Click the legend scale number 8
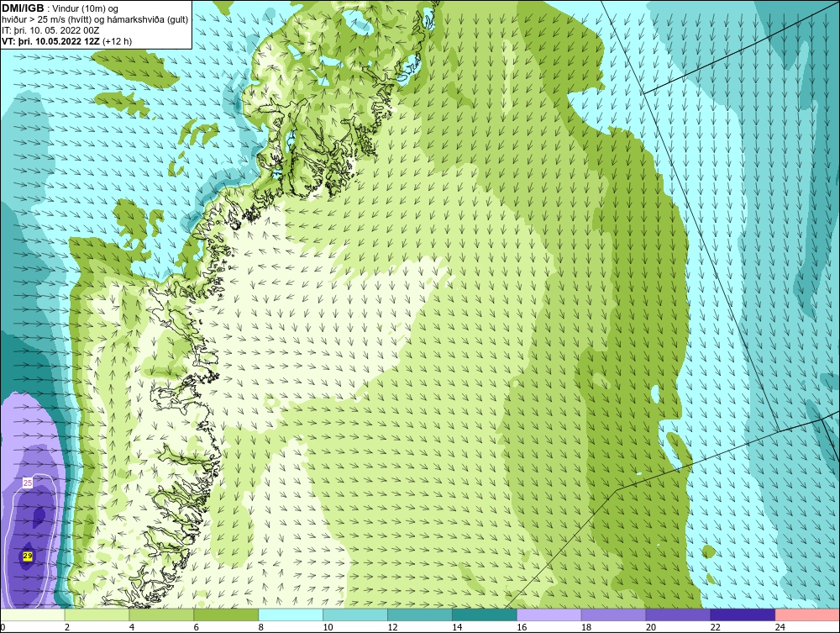Viewport: 840px width, 633px height. coord(261,627)
